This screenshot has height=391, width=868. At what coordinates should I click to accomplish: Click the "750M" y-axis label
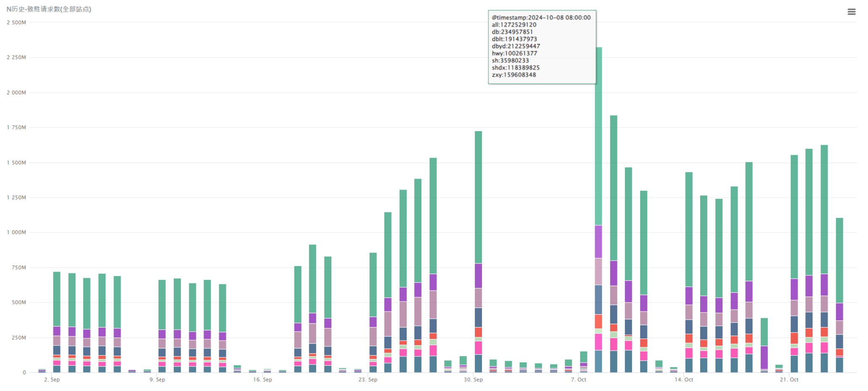coord(19,268)
